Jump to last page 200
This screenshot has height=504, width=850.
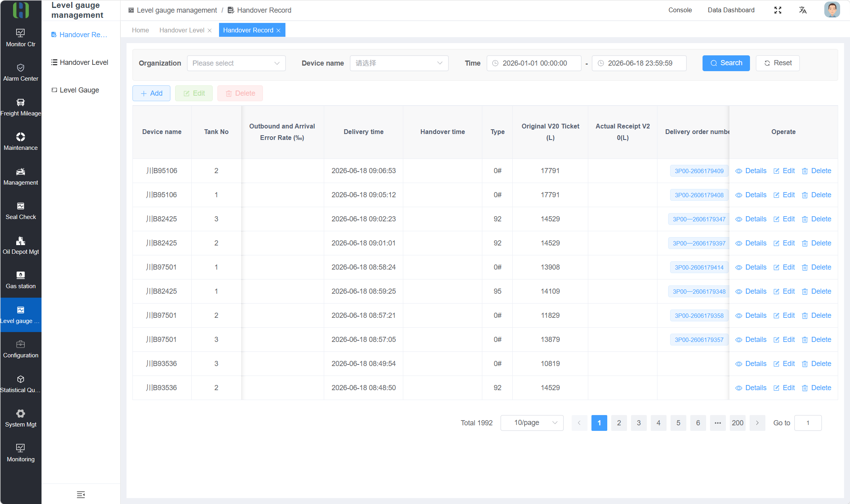coord(737,423)
